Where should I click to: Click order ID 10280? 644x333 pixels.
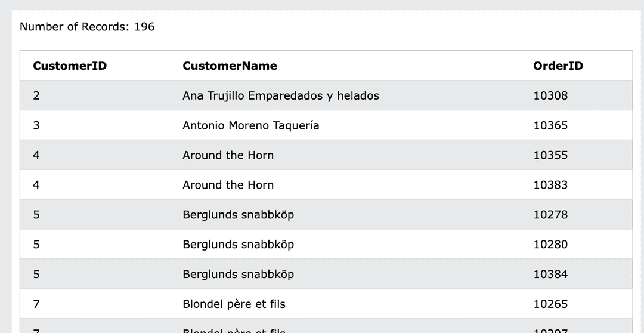(x=550, y=245)
